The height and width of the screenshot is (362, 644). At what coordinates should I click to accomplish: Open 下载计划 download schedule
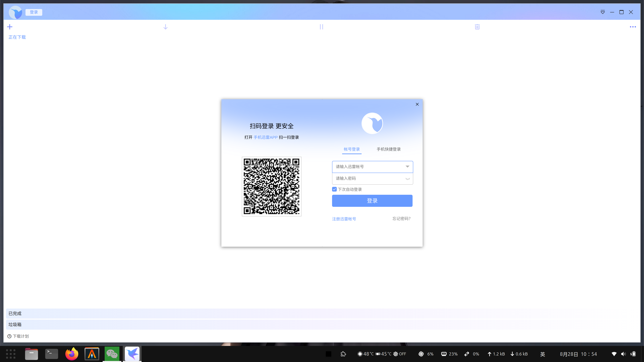(18, 336)
